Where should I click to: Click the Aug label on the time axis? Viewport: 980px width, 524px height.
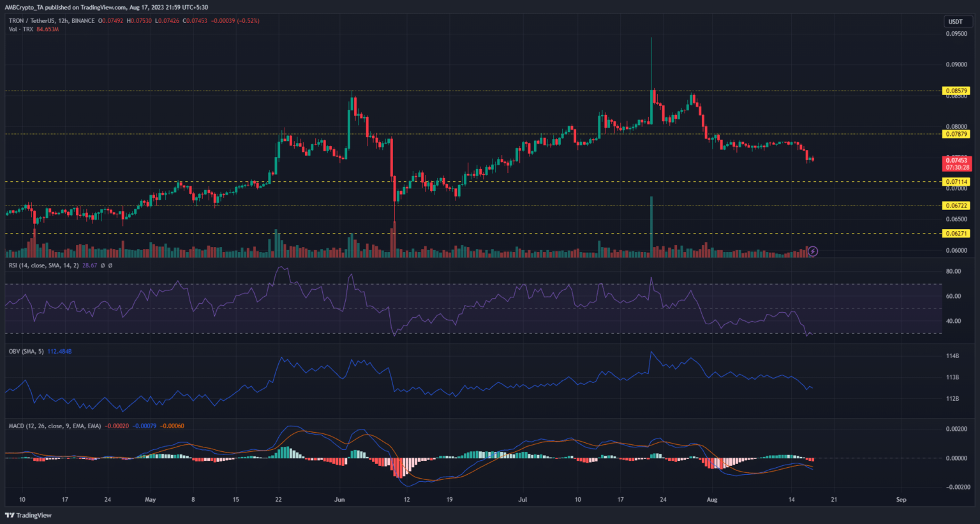[x=712, y=500]
